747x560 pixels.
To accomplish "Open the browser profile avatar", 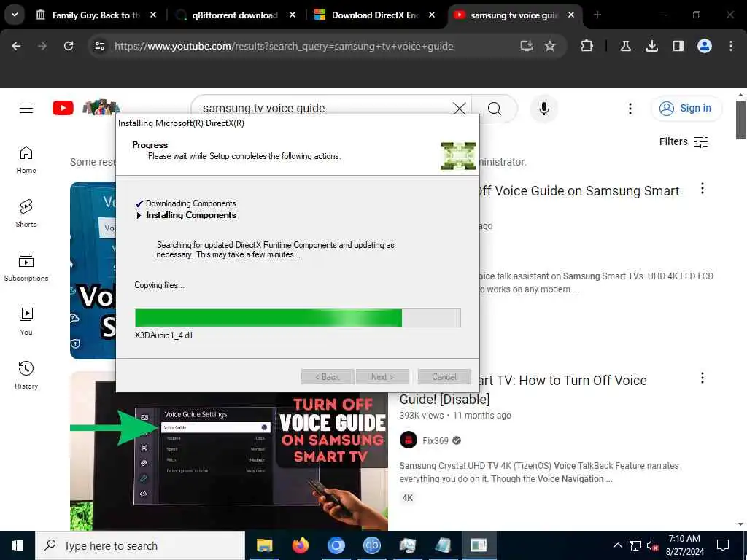I will pos(704,46).
